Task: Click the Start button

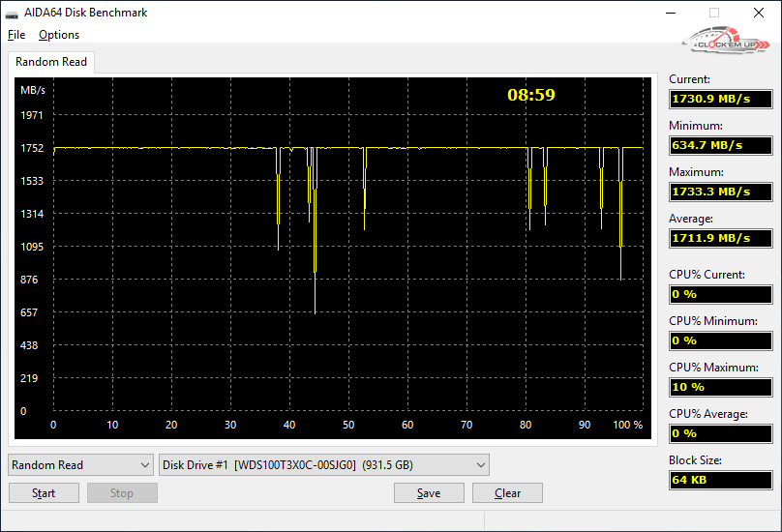Action: (x=44, y=493)
